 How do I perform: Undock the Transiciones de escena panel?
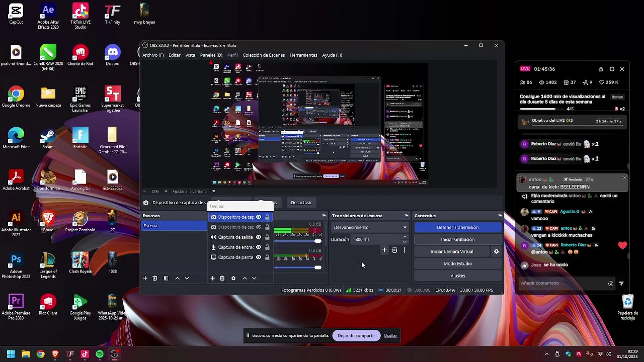(407, 216)
